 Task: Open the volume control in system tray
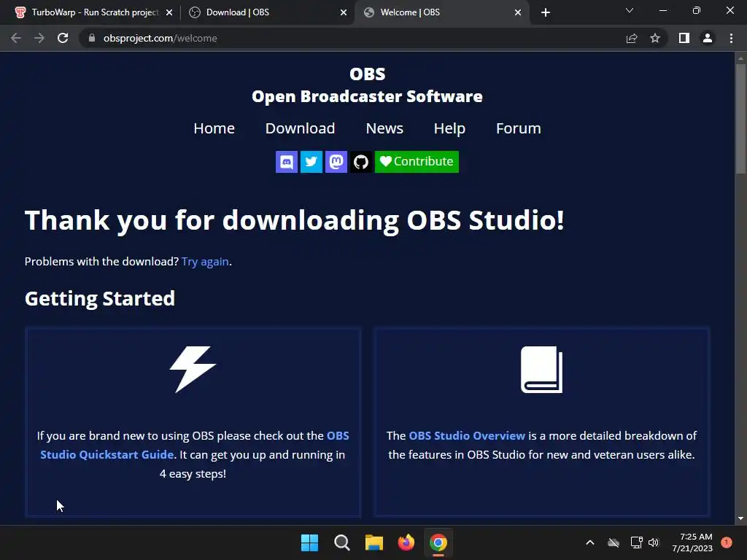(654, 542)
